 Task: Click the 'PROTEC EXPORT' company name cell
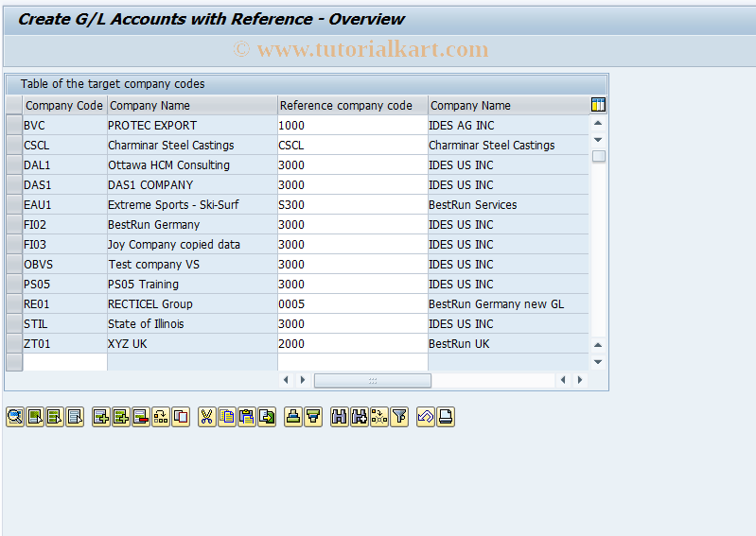pos(192,125)
